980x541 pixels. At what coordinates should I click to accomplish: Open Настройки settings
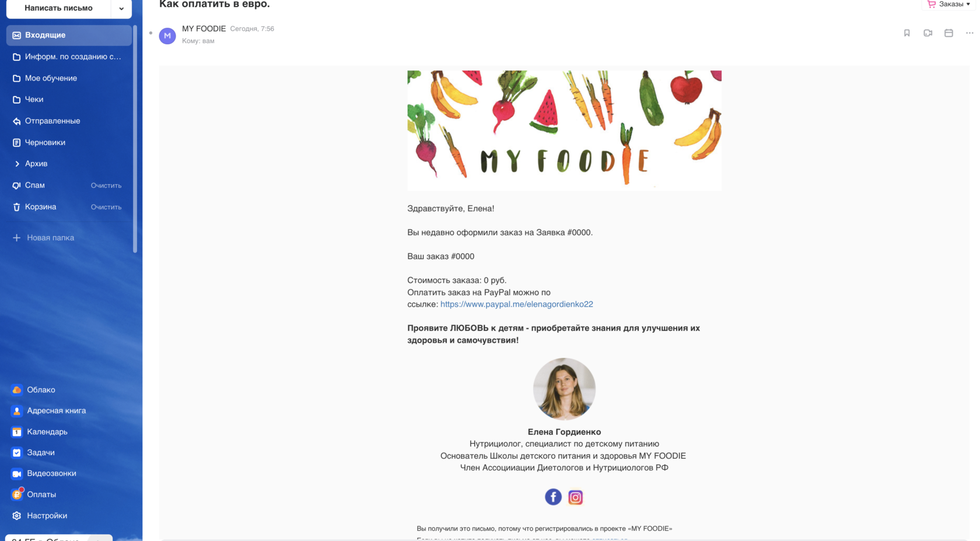(x=47, y=515)
